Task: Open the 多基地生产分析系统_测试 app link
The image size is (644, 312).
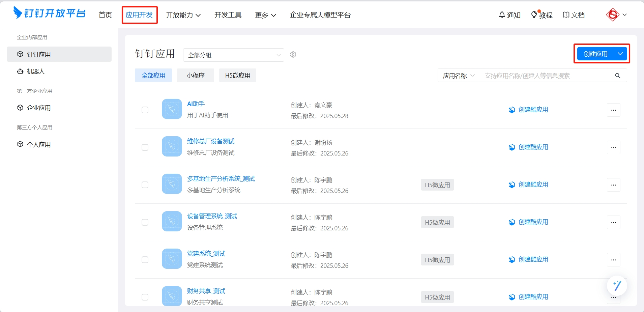Action: [221, 179]
